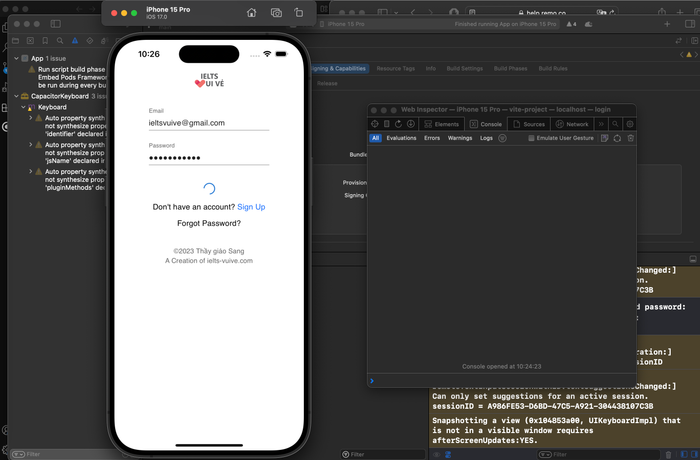Open the Build Phases tab in Xcode

[x=510, y=69]
